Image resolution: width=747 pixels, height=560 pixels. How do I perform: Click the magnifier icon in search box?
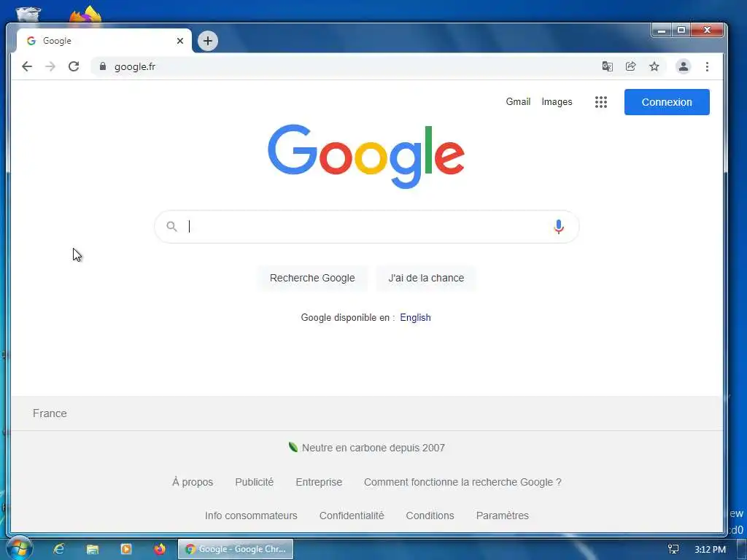tap(172, 227)
